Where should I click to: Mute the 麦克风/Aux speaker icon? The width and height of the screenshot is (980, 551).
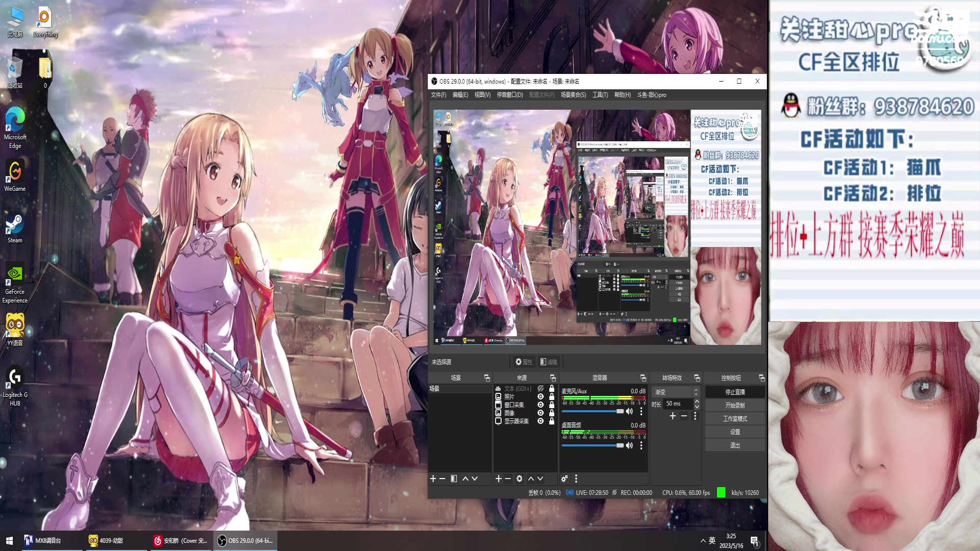(x=629, y=411)
